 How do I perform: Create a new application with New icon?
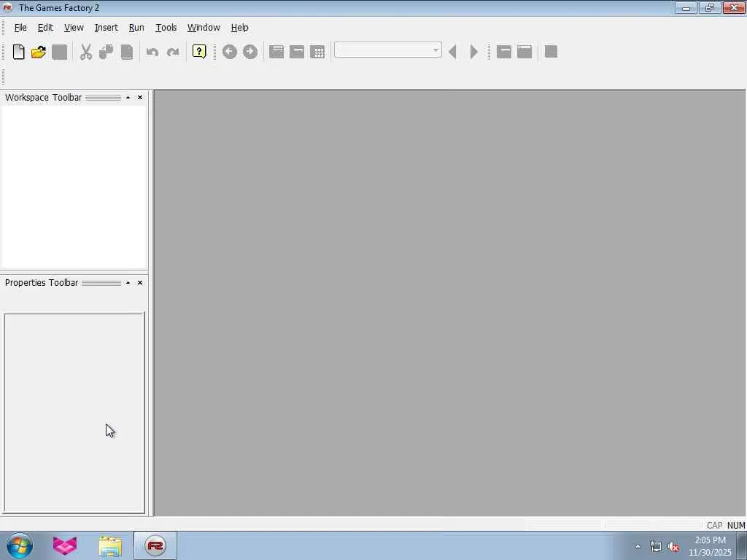(x=18, y=52)
